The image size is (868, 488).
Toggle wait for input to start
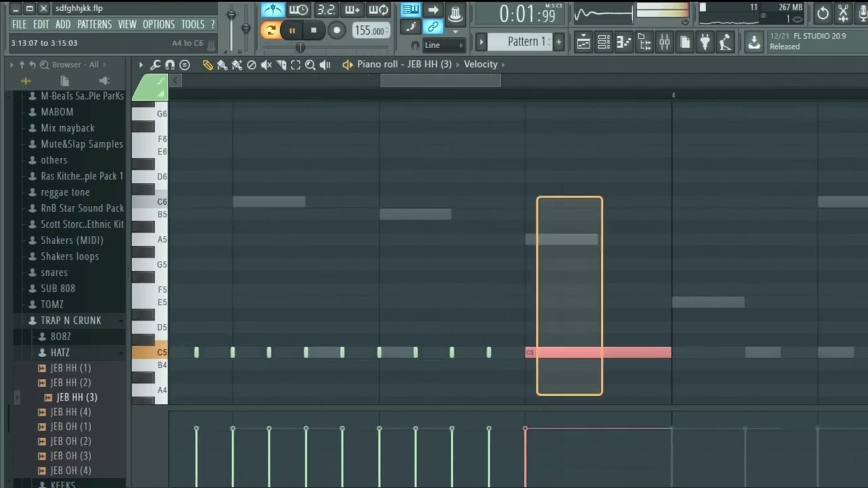tap(298, 9)
